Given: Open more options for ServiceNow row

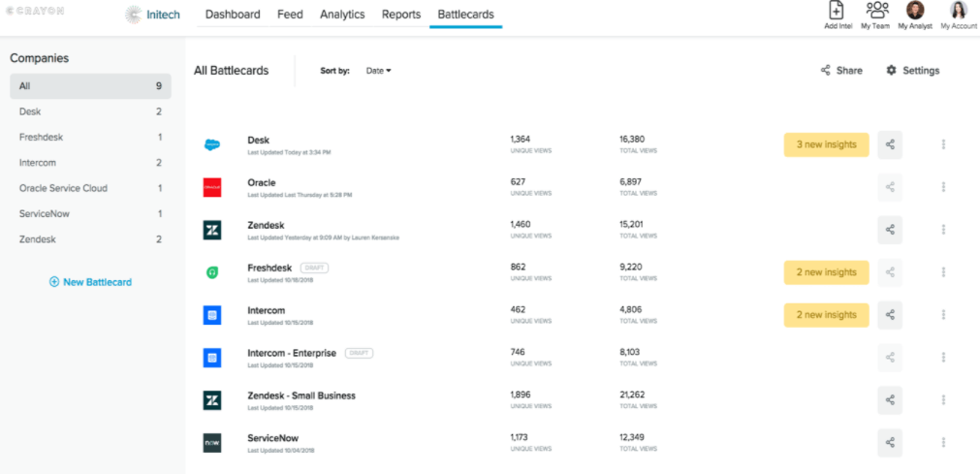Looking at the screenshot, I should click(943, 442).
